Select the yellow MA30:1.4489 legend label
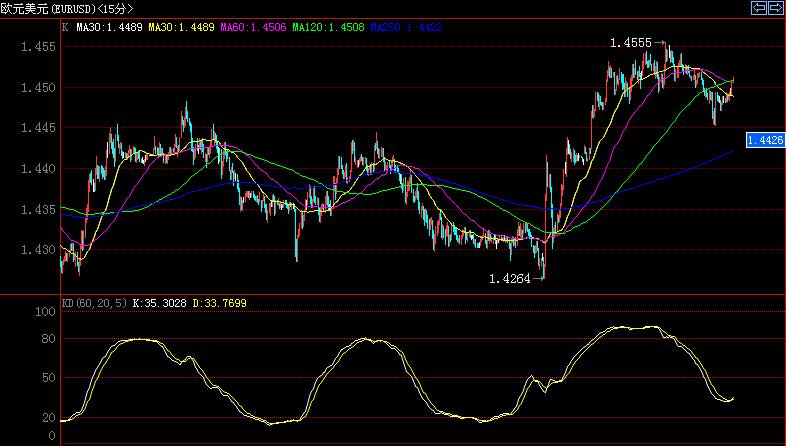The width and height of the screenshot is (786, 446). (x=181, y=27)
